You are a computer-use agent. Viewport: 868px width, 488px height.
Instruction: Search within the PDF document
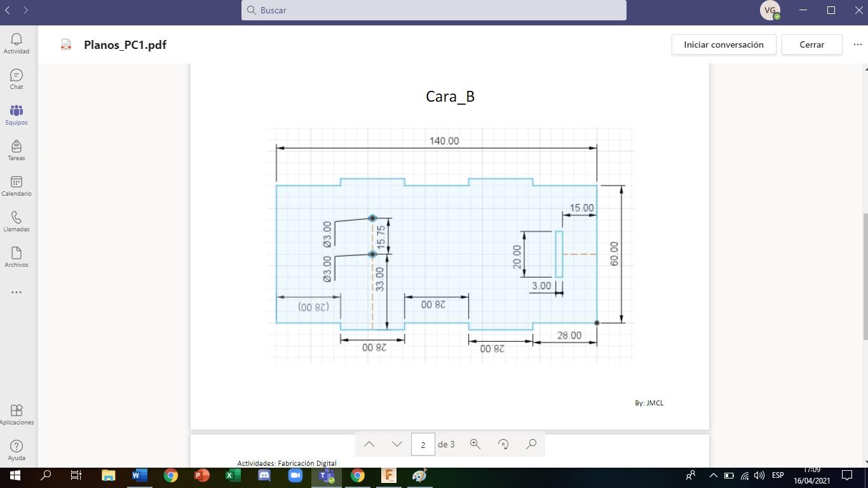531,444
